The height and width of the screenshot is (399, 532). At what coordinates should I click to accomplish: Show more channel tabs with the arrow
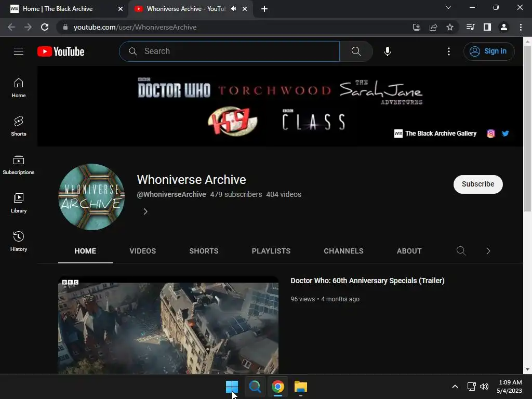(488, 251)
